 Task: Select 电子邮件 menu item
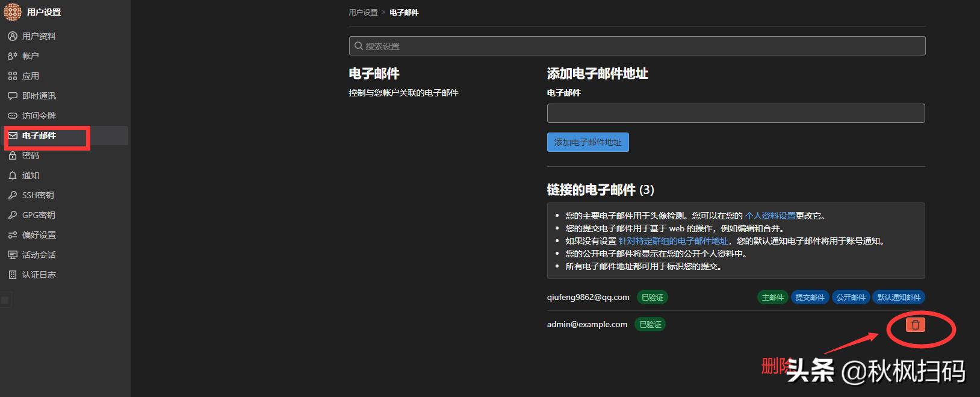tap(65, 136)
